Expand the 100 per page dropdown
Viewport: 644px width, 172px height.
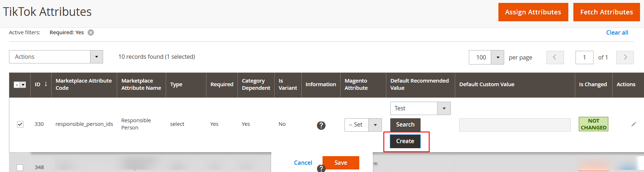point(497,57)
